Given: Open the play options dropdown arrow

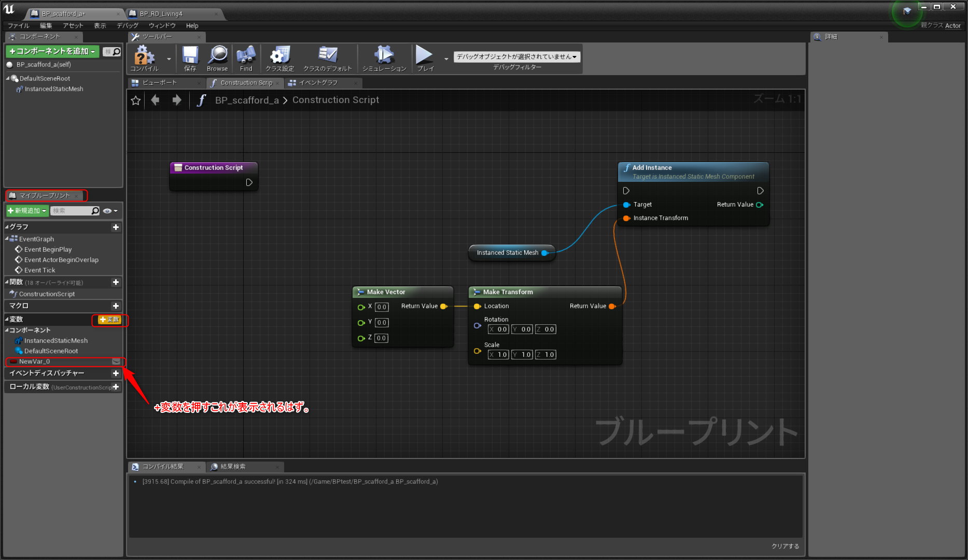Looking at the screenshot, I should pos(446,59).
